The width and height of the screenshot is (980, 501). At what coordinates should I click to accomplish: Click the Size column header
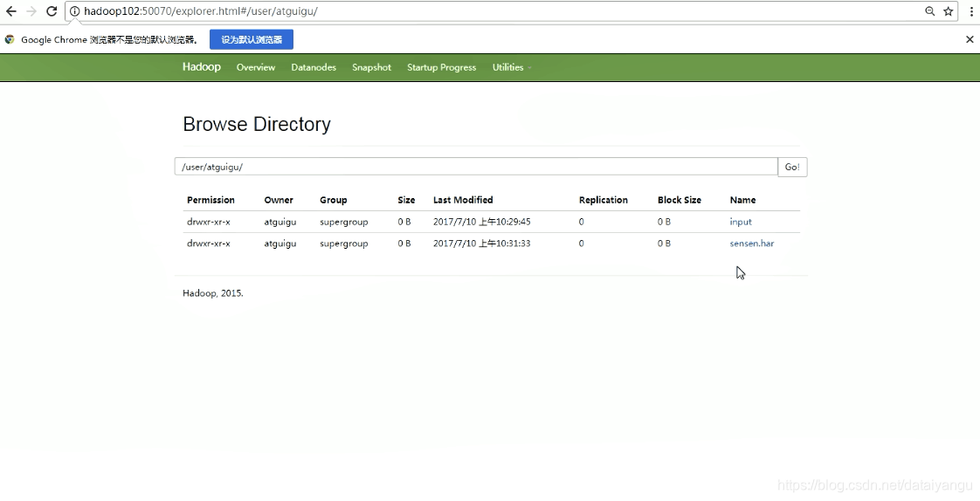406,200
